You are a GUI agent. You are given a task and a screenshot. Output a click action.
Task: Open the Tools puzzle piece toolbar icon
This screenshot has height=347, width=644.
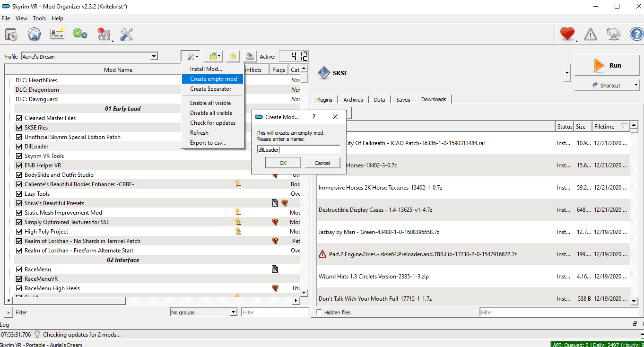click(x=104, y=34)
